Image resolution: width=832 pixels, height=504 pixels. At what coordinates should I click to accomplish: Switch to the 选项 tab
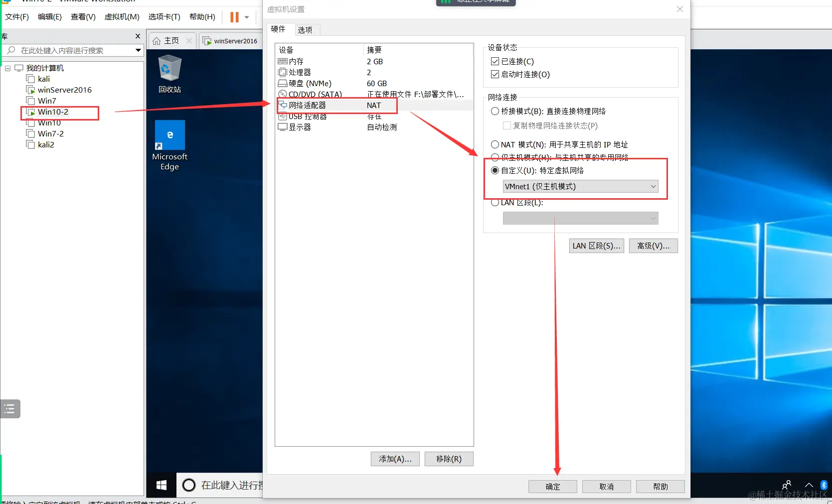(x=305, y=30)
